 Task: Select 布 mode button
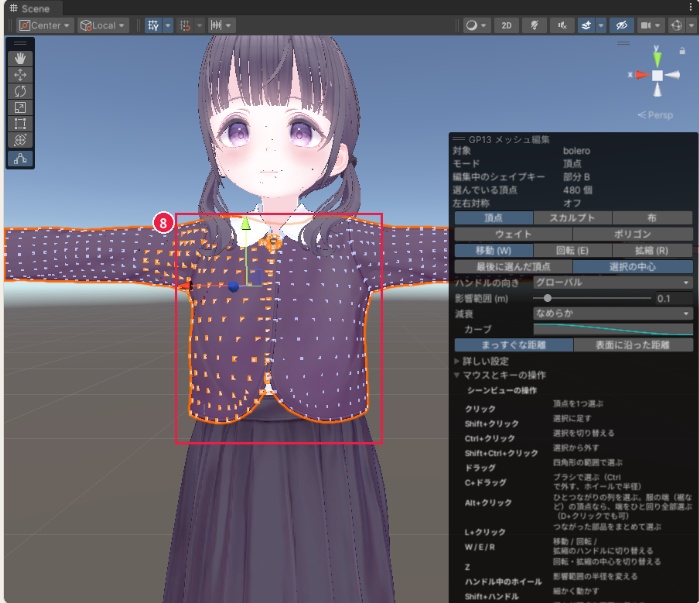(652, 217)
